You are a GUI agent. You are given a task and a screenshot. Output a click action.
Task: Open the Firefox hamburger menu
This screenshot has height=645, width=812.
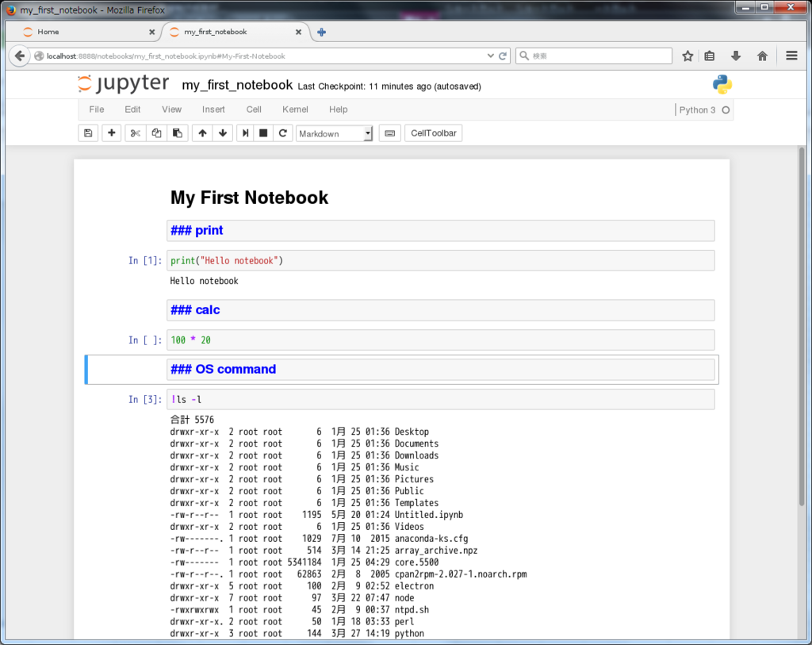click(x=791, y=56)
